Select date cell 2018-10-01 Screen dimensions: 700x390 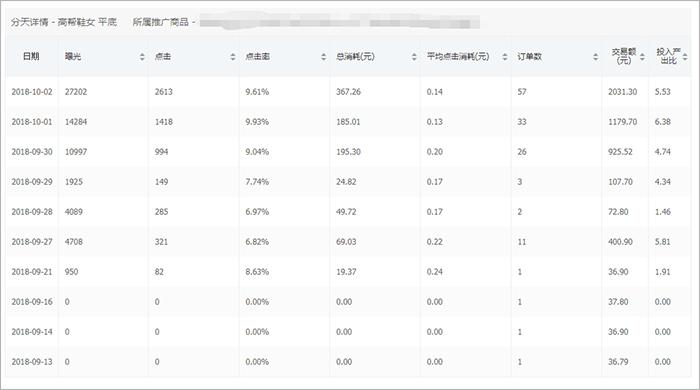click(x=32, y=122)
